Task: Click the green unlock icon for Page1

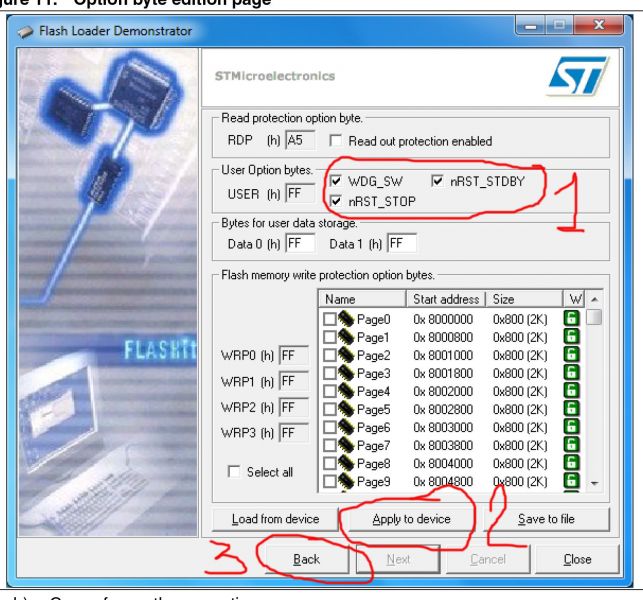Action: coord(572,336)
